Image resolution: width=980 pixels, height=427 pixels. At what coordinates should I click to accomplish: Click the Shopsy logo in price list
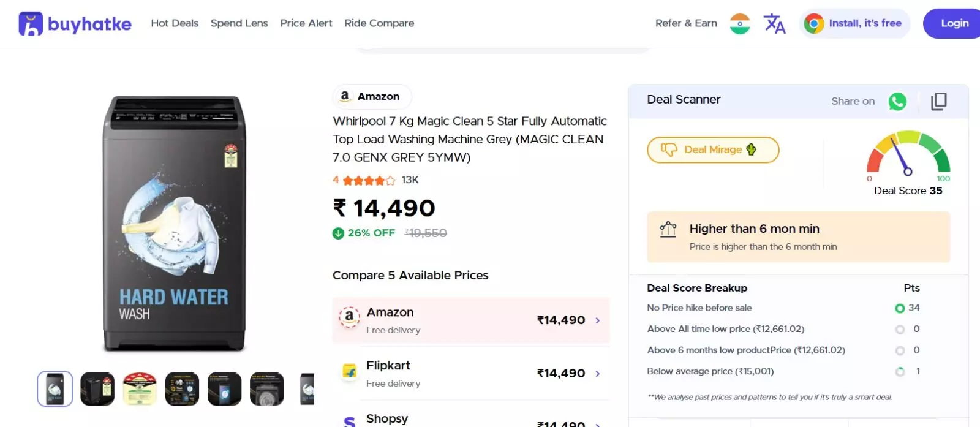pos(349,421)
